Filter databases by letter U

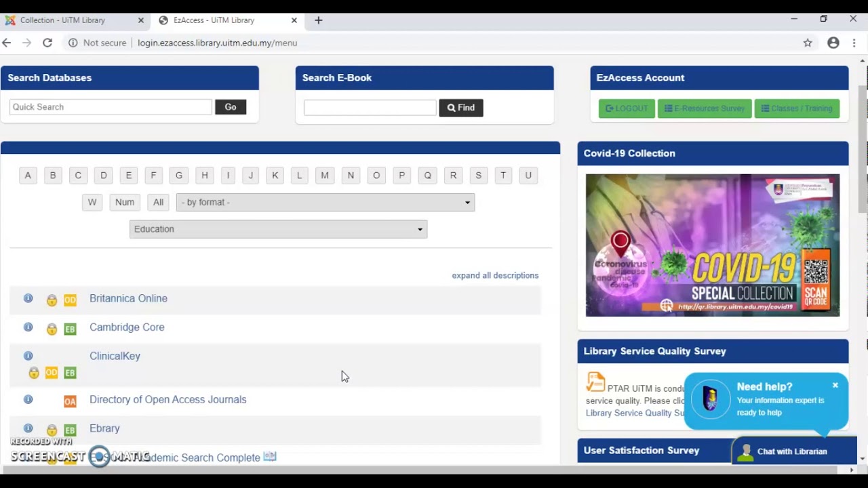pyautogui.click(x=528, y=176)
